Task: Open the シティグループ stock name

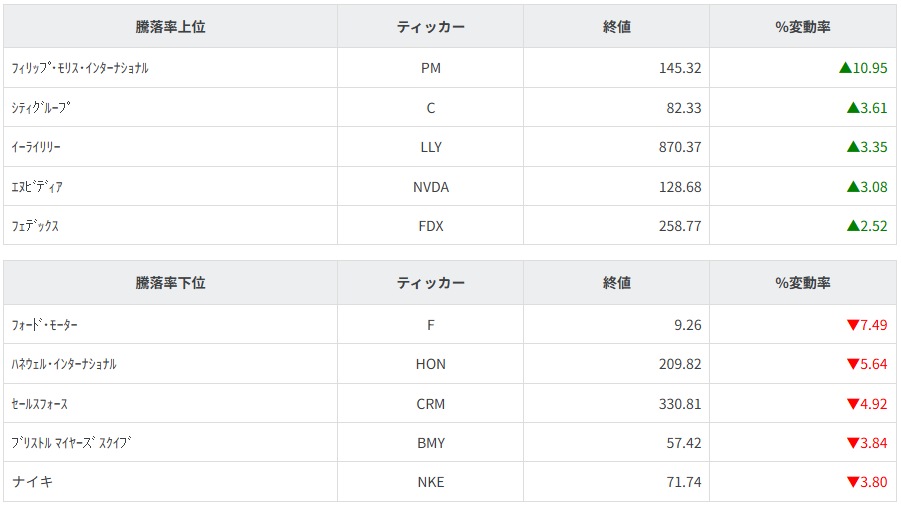Action: (41, 108)
